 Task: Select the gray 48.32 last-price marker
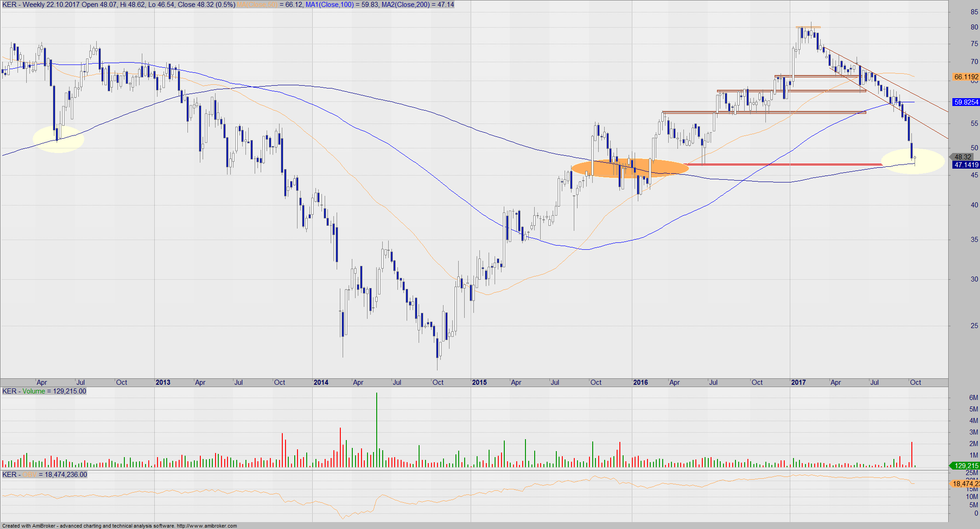(963, 157)
